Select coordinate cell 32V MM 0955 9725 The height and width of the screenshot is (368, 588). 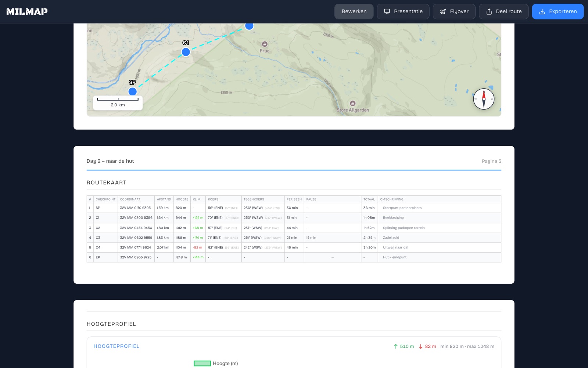click(x=136, y=257)
